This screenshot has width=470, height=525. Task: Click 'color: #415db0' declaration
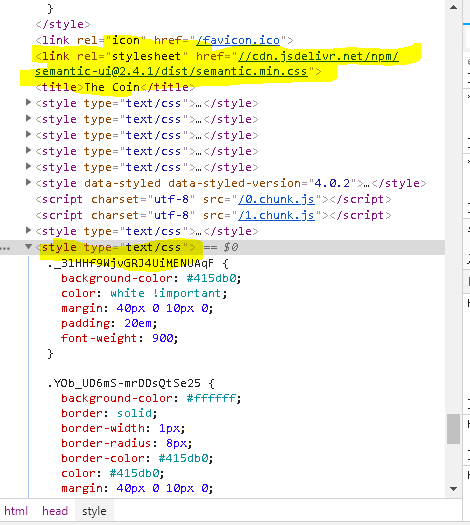pos(112,473)
